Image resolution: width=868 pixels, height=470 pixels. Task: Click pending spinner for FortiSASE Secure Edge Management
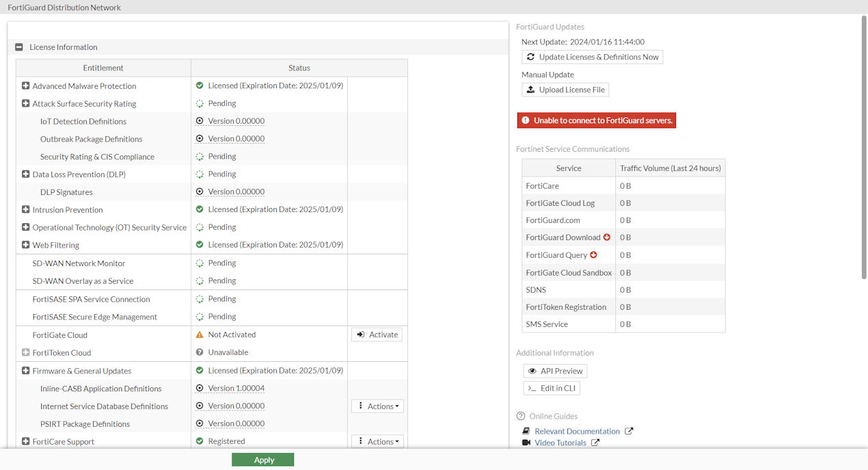[200, 317]
